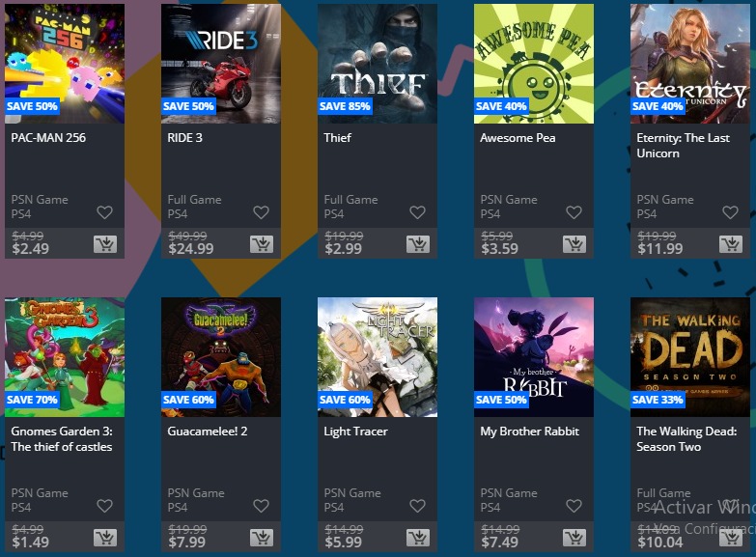Open Awesome Pea title link
Screen dimensions: 756x557
click(518, 138)
